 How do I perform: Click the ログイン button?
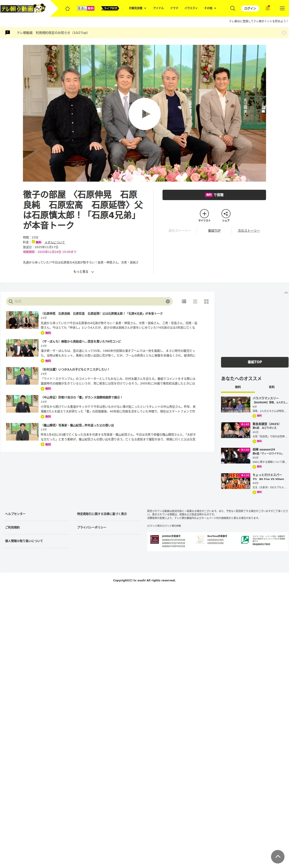(250, 8)
